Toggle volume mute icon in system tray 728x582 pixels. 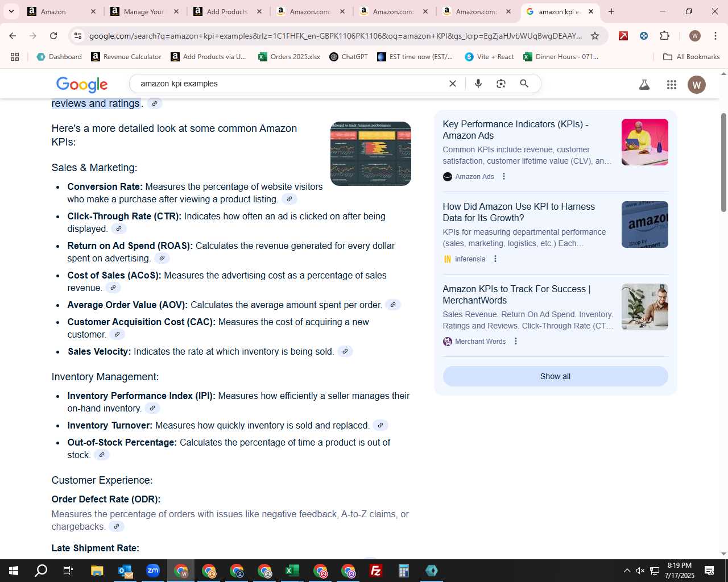640,571
